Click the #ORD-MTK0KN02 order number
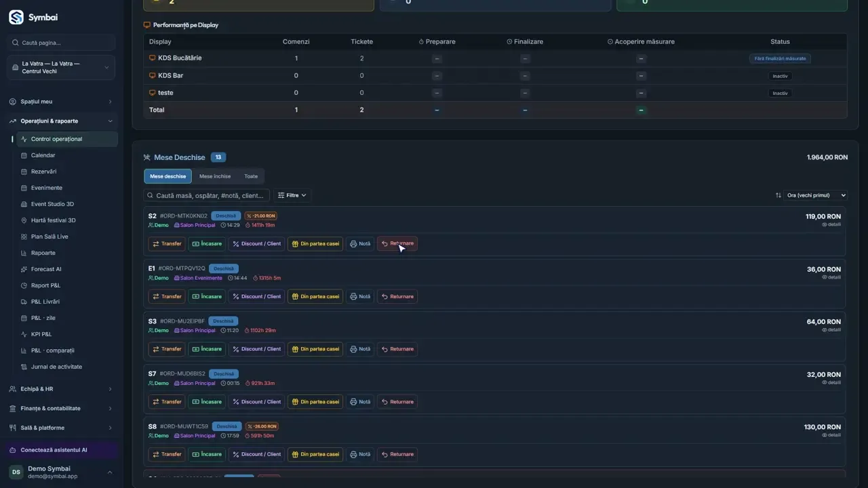This screenshot has width=868, height=488. pyautogui.click(x=184, y=216)
